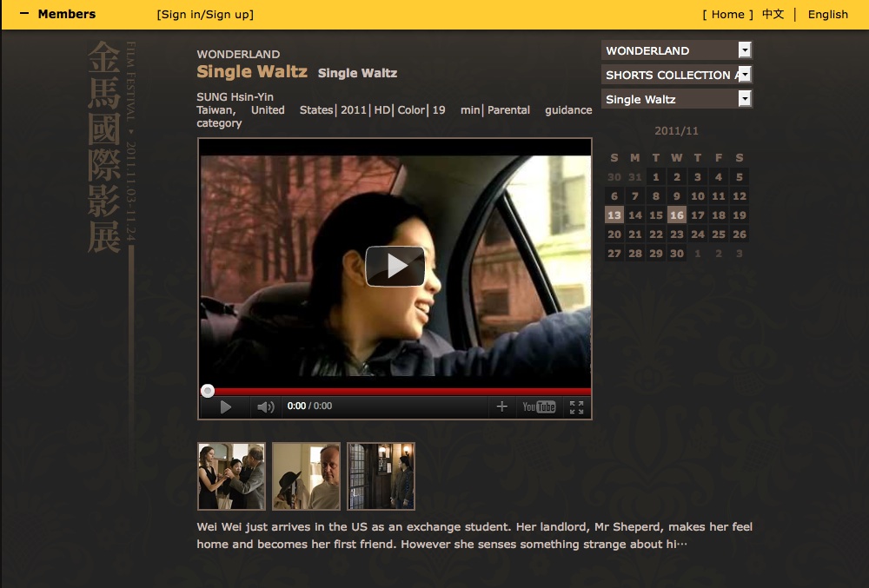
Task: Select November 13 in the calendar
Action: [x=614, y=215]
